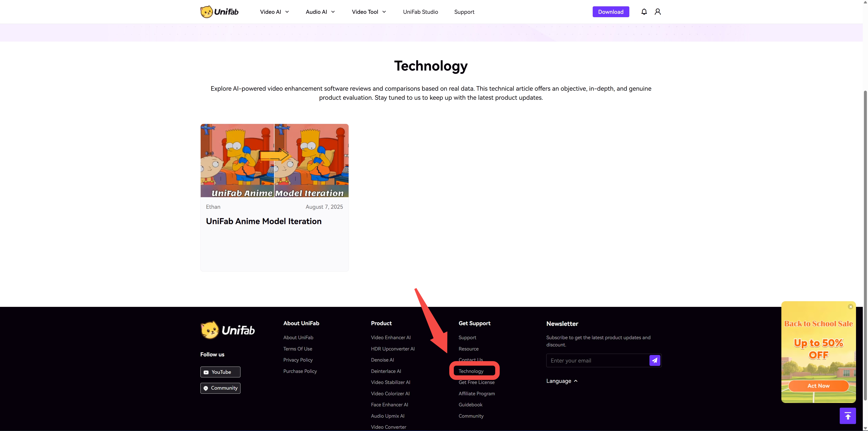Open the notifications bell icon
868x431 pixels.
(x=644, y=12)
